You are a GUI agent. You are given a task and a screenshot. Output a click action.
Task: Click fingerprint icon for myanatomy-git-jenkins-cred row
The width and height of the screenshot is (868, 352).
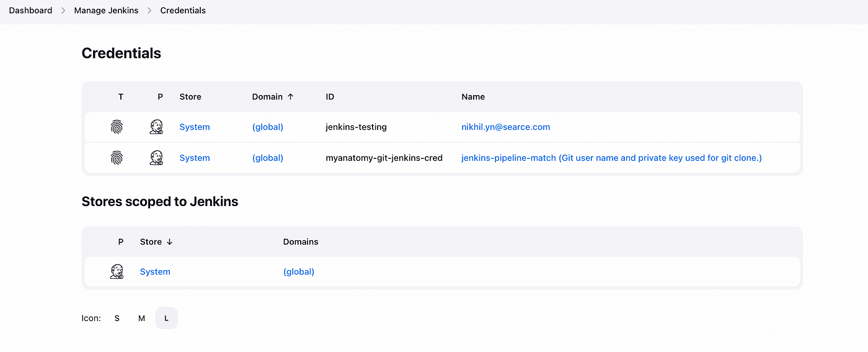[117, 158]
